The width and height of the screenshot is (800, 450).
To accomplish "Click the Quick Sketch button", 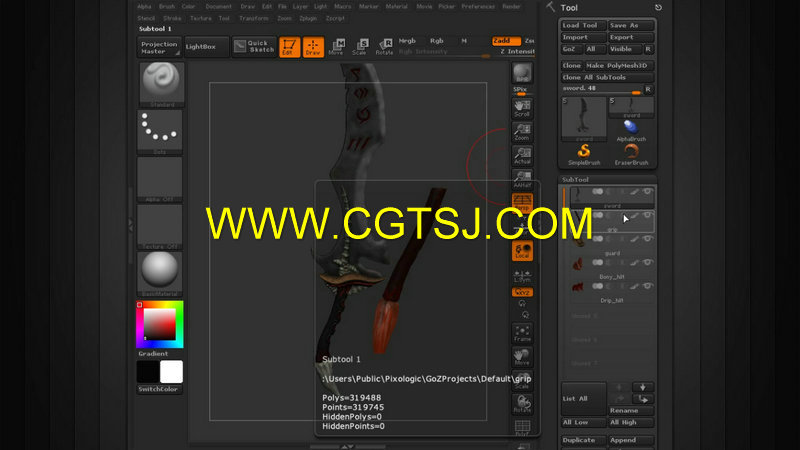I will pyautogui.click(x=255, y=46).
